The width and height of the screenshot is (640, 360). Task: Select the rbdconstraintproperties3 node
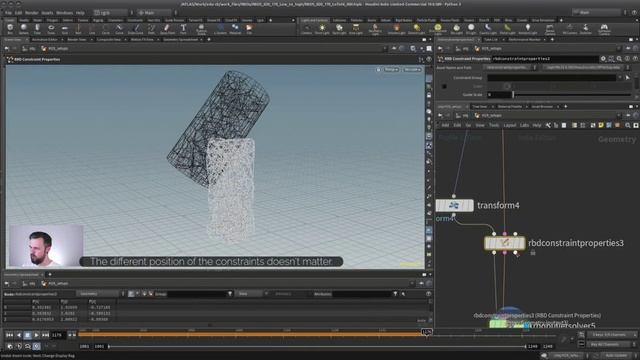504,243
